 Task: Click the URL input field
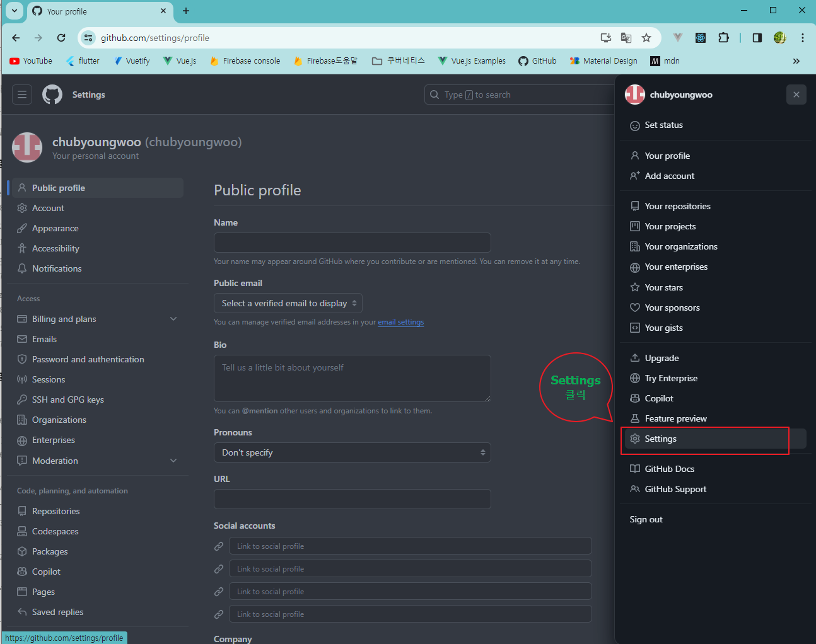[x=353, y=499]
